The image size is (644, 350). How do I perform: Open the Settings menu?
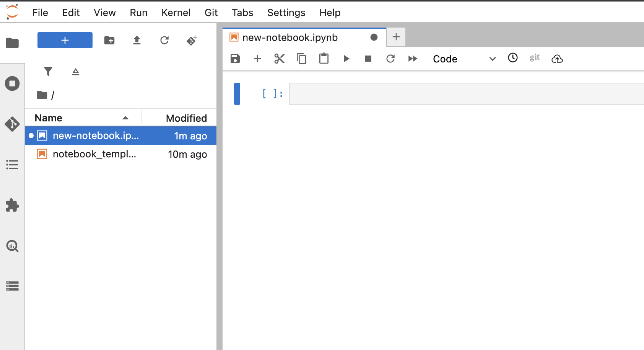click(286, 13)
